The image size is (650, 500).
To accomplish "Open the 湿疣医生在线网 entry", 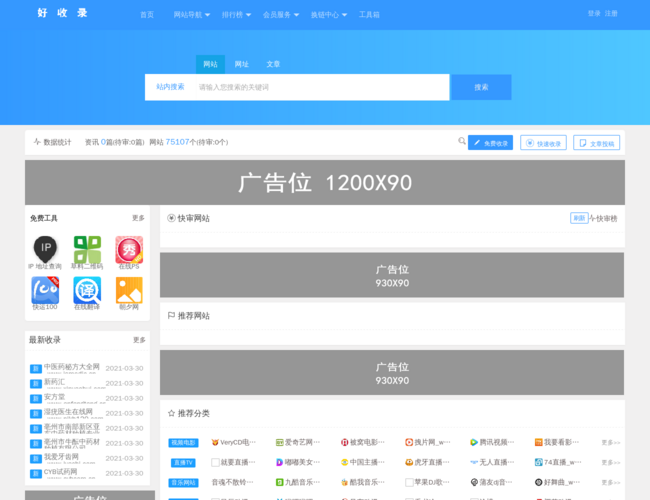I will click(x=68, y=412).
